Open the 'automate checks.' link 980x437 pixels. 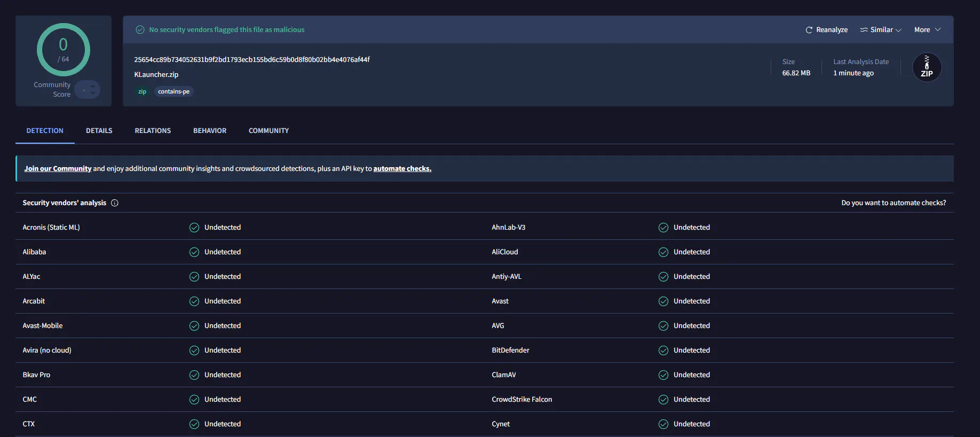tap(402, 169)
